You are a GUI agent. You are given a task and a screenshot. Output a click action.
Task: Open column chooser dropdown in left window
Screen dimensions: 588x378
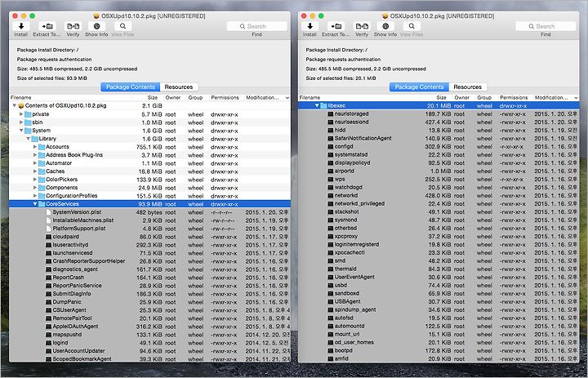pos(287,98)
